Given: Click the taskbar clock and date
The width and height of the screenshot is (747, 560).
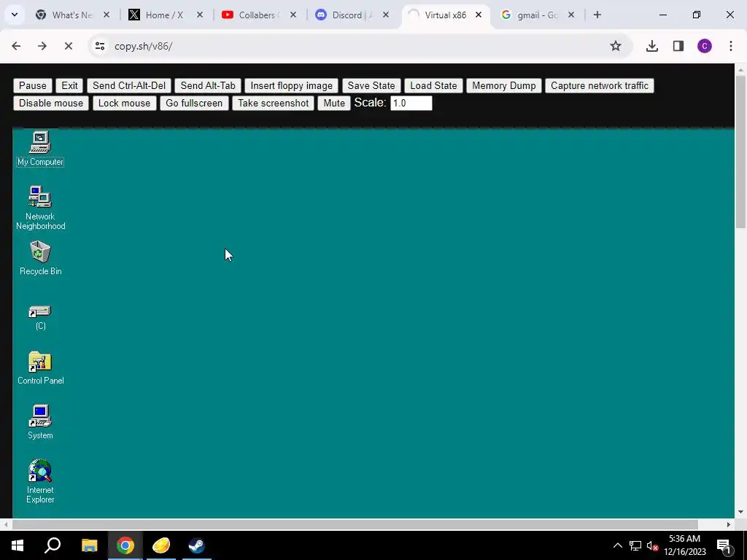Looking at the screenshot, I should 684,545.
